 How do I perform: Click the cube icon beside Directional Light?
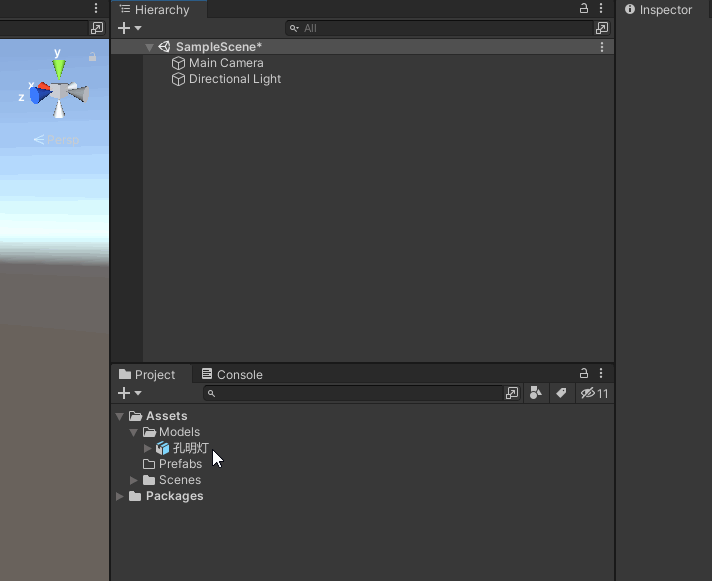coord(178,79)
